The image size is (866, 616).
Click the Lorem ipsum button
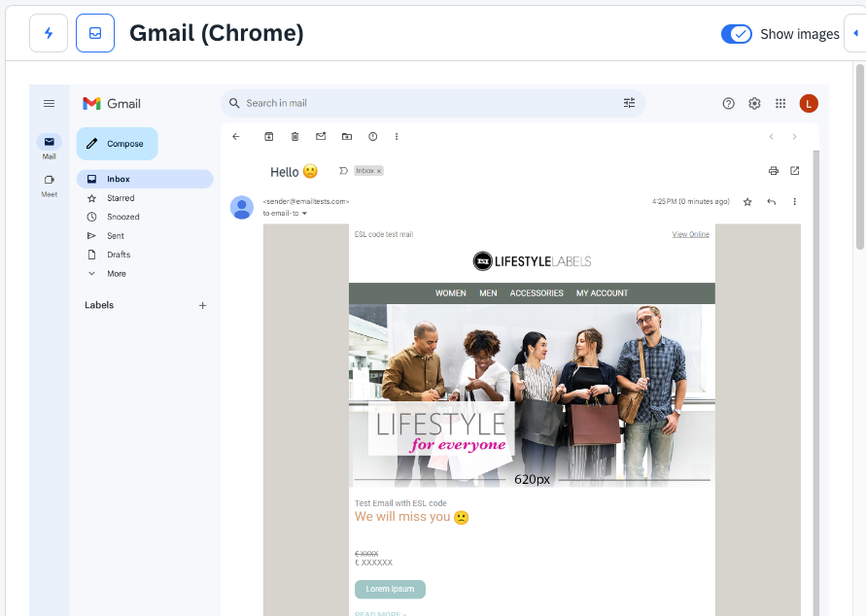click(x=390, y=589)
